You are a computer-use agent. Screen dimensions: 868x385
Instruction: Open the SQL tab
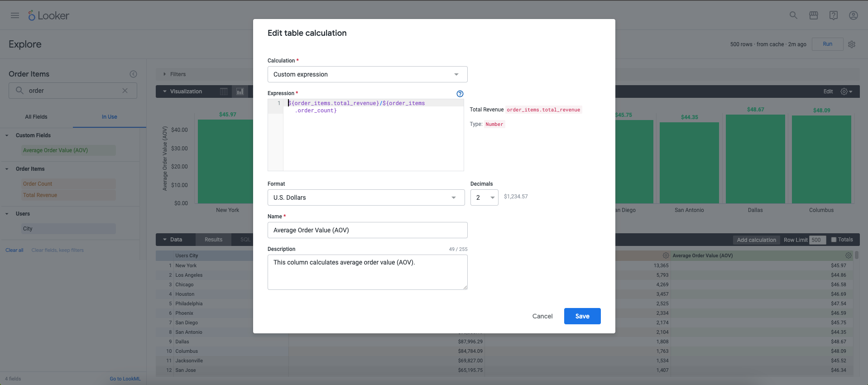point(245,240)
